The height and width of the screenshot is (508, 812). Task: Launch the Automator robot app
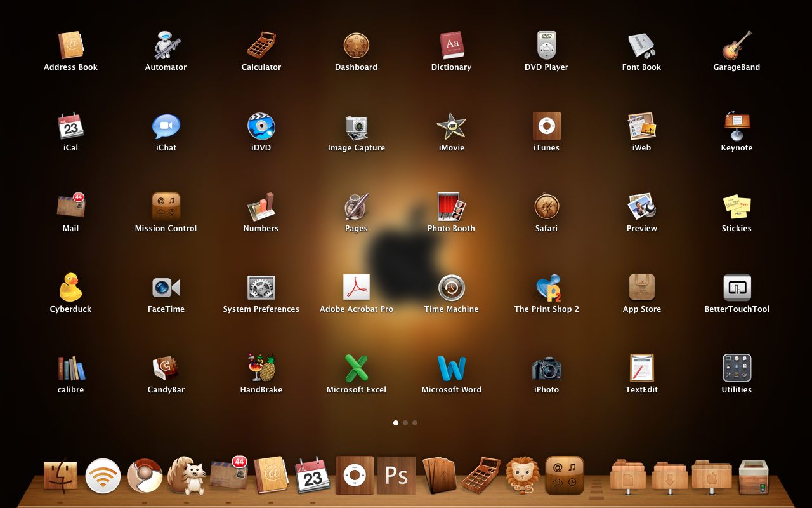pyautogui.click(x=166, y=45)
